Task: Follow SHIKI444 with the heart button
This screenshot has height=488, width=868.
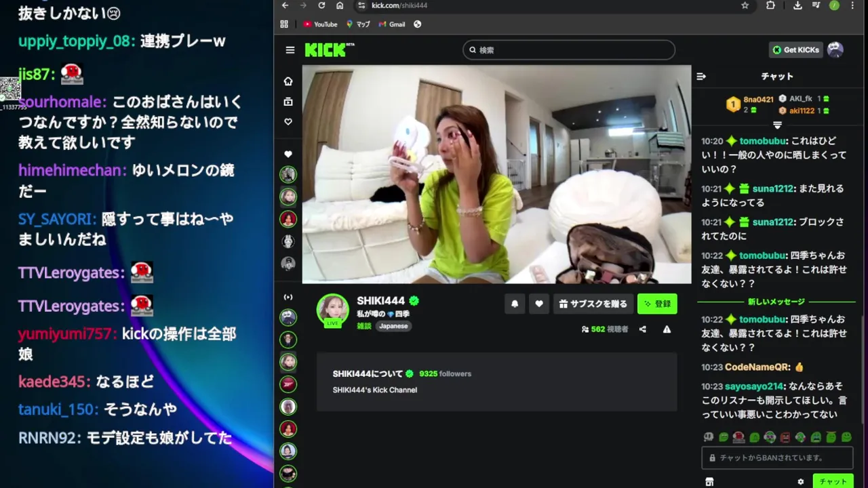Action: (539, 304)
